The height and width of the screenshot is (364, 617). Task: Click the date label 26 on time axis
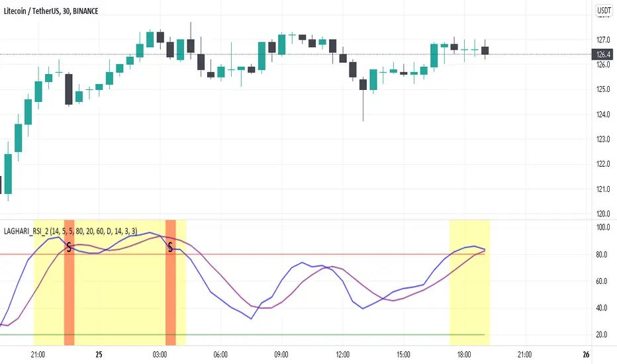click(x=586, y=355)
